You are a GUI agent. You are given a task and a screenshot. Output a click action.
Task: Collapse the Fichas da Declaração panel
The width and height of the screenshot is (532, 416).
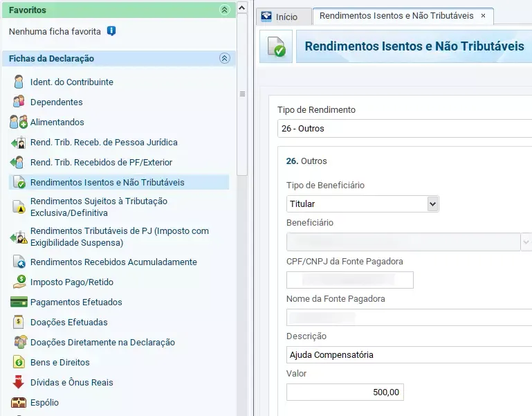click(224, 58)
